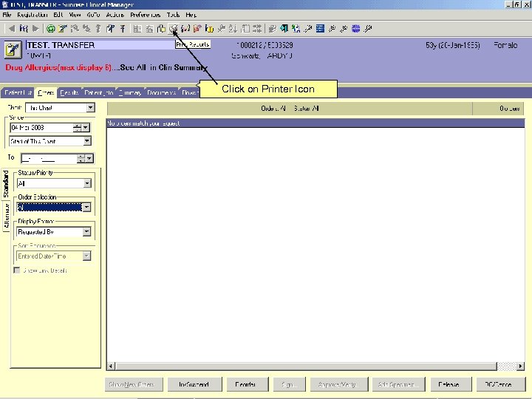Open the Since date dropdown arrow
Image resolution: width=532 pixels, height=399 pixels.
[86, 128]
